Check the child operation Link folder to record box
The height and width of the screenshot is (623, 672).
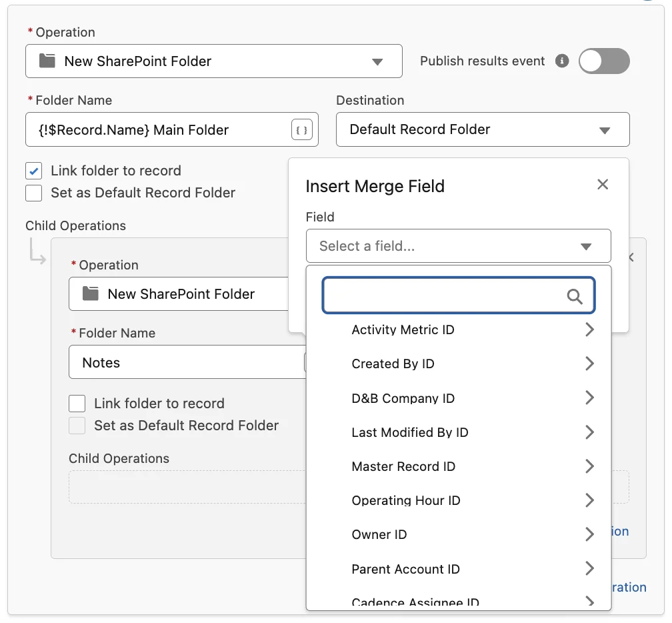[77, 404]
